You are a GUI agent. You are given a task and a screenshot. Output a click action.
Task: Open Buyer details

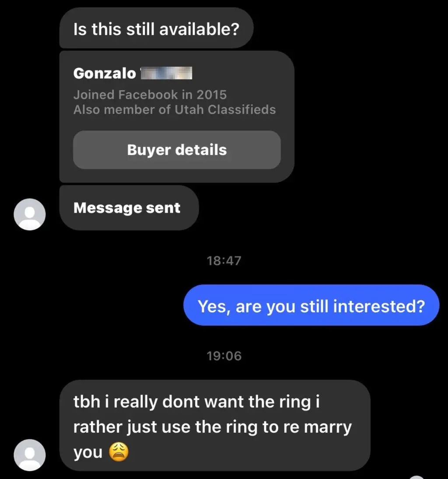[177, 150]
